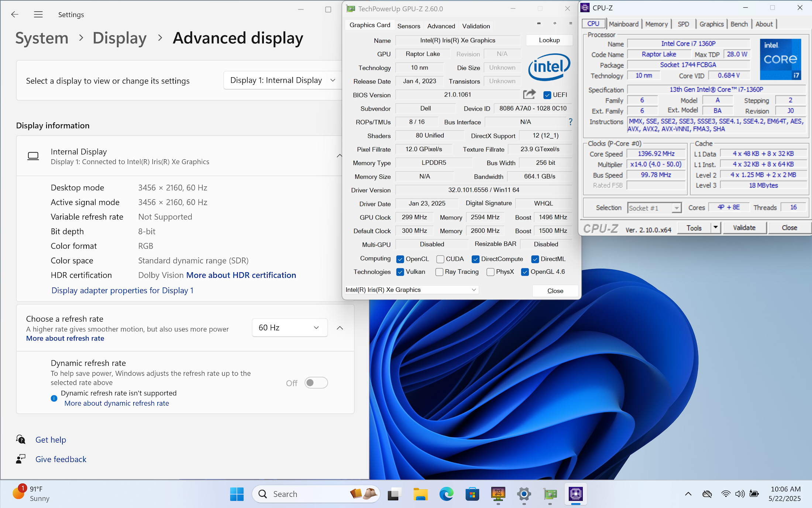Toggle the CUDA checkbox
This screenshot has height=508, width=812.
click(x=440, y=259)
